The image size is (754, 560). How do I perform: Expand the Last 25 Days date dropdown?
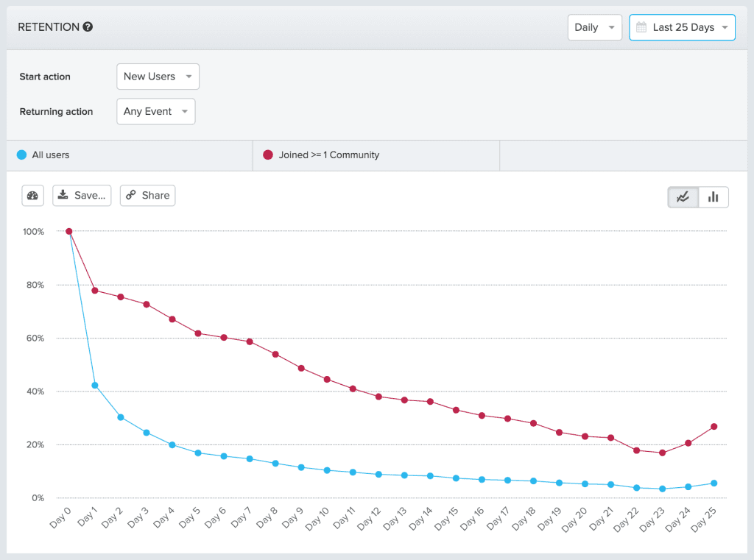pyautogui.click(x=683, y=27)
